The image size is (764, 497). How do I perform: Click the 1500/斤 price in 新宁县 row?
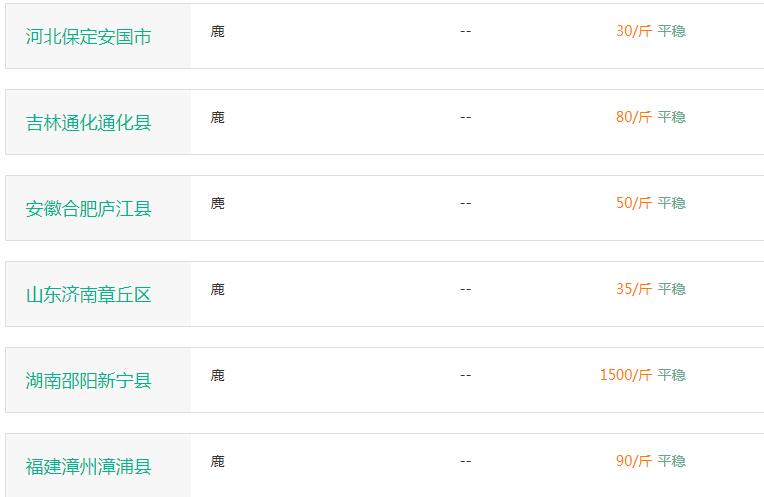[626, 375]
